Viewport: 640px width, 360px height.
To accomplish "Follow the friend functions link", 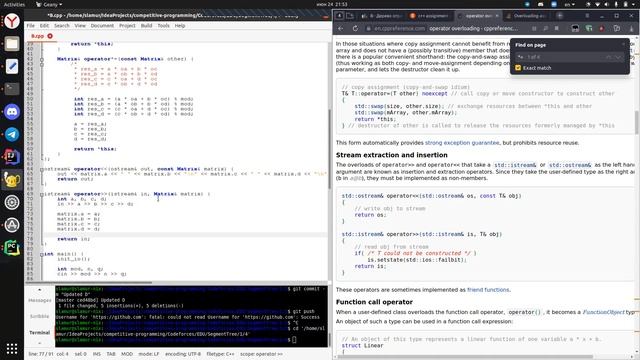I will point(488,290).
